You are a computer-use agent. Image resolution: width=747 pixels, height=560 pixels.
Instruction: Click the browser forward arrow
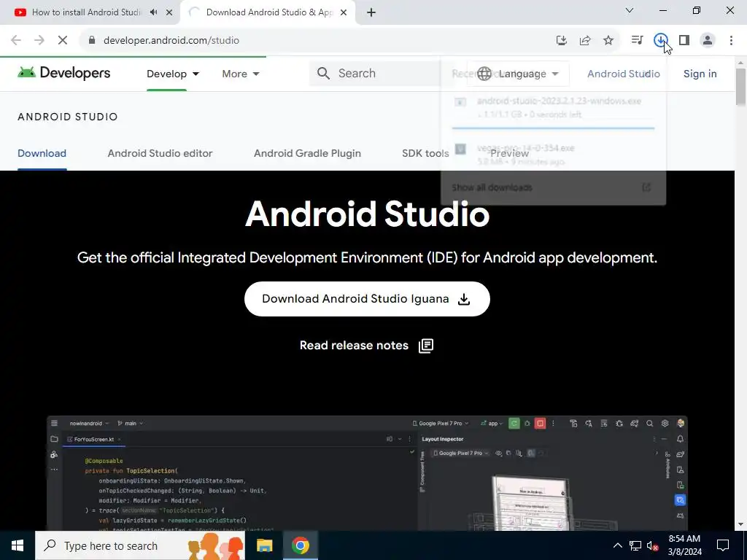[x=39, y=41]
